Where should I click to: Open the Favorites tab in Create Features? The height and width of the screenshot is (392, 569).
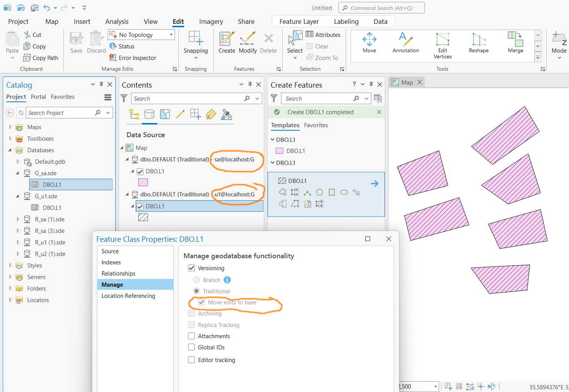tap(316, 125)
